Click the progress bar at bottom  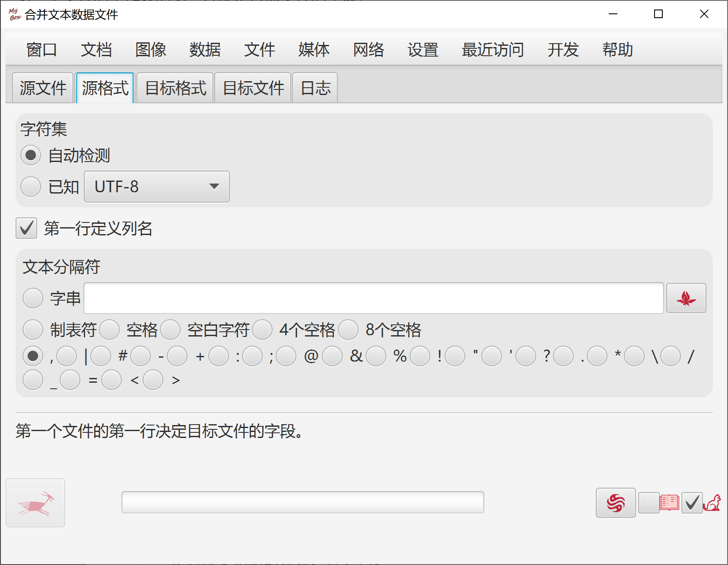click(302, 502)
